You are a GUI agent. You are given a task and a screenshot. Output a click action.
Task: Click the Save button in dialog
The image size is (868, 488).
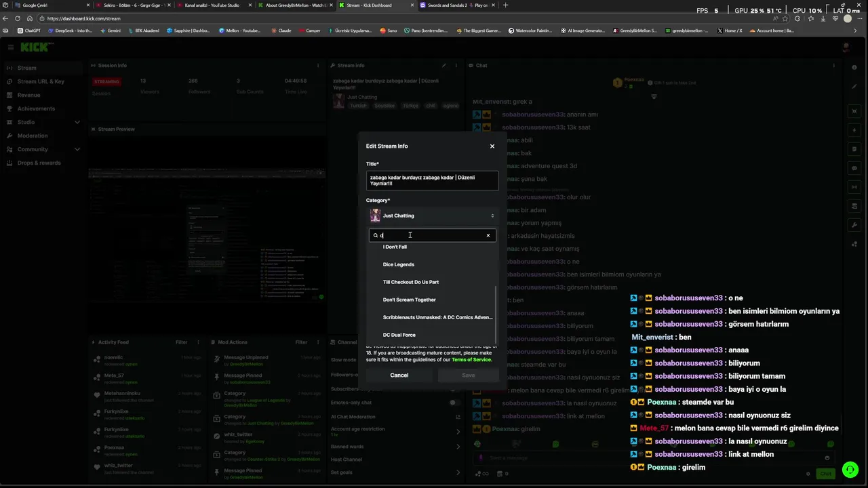(469, 375)
